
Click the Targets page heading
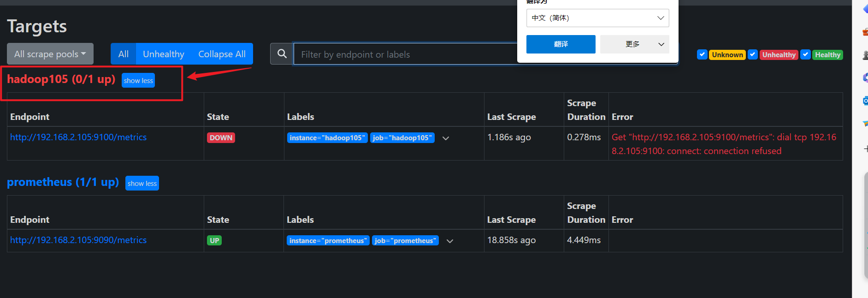pos(37,26)
